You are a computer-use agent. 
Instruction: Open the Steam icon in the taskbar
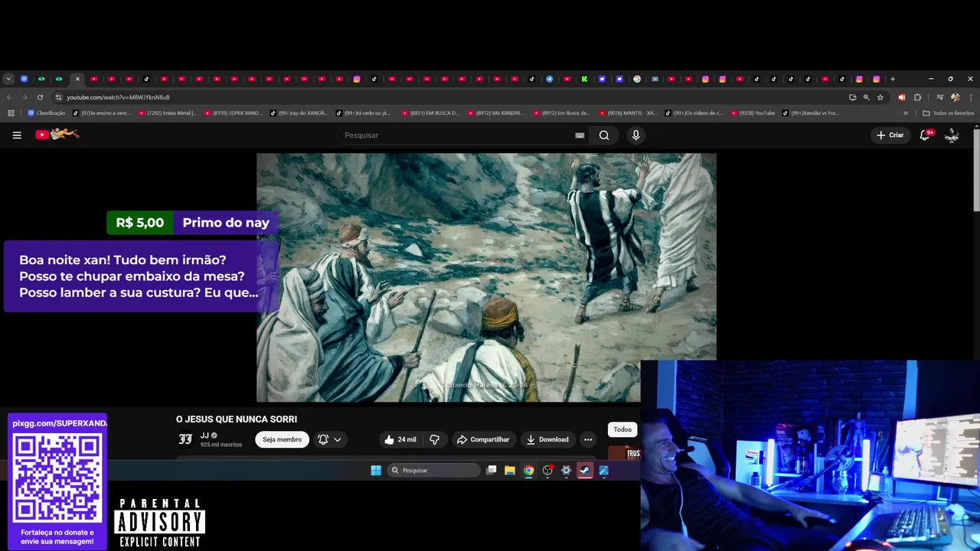(x=585, y=471)
